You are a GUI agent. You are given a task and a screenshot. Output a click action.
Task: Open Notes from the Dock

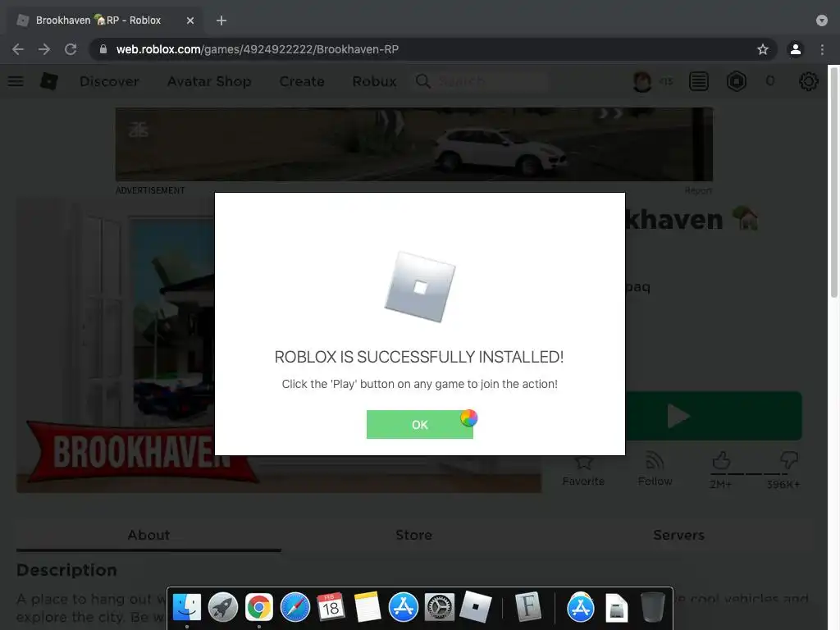click(x=367, y=608)
